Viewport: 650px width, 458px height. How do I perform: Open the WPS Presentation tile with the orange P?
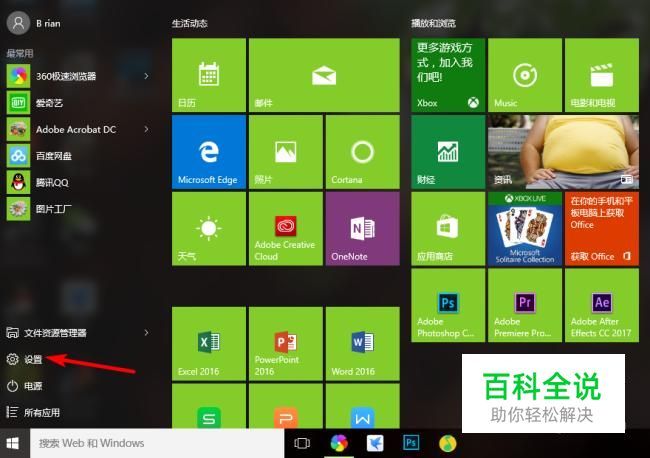click(286, 406)
